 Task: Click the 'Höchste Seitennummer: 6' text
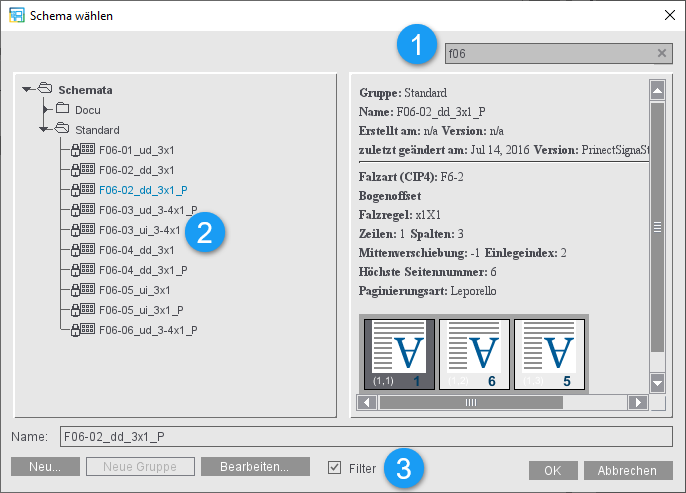tap(427, 272)
